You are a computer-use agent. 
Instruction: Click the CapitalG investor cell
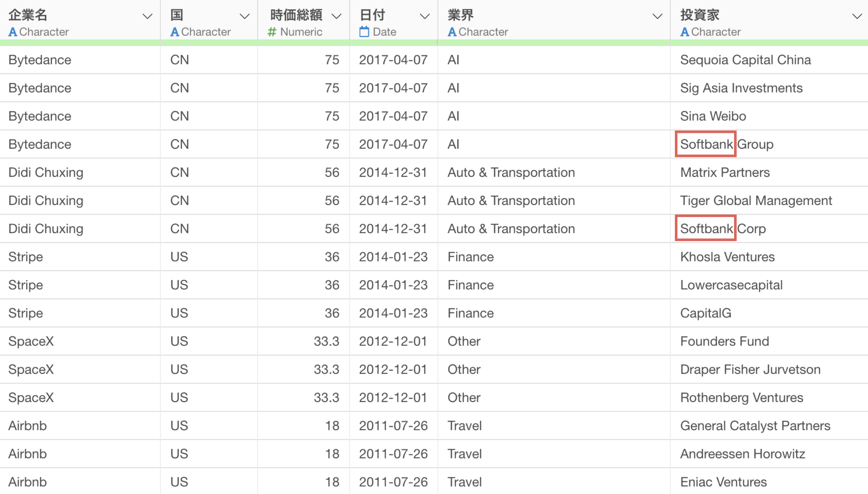[769, 313]
